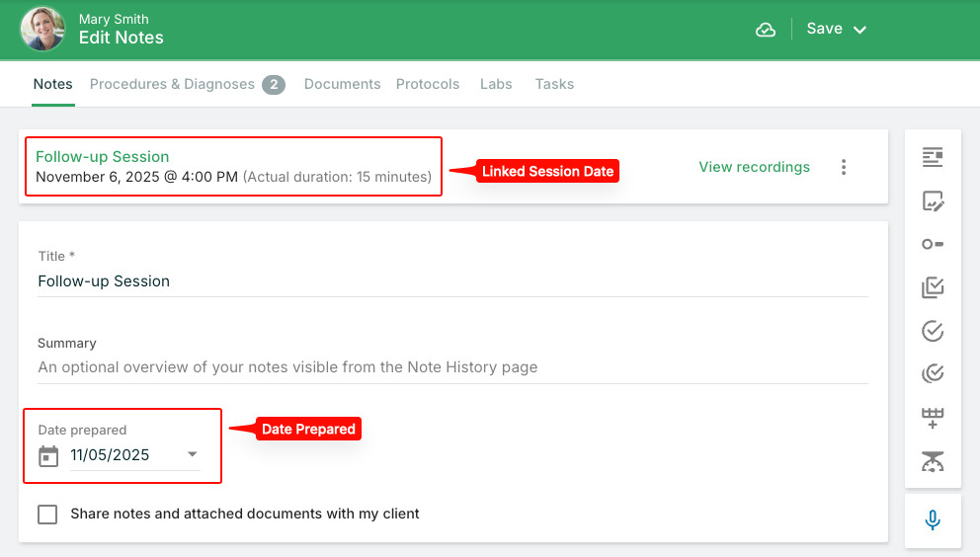This screenshot has width=980, height=557.
Task: Open the calendar icon for Date prepared
Action: pos(48,455)
